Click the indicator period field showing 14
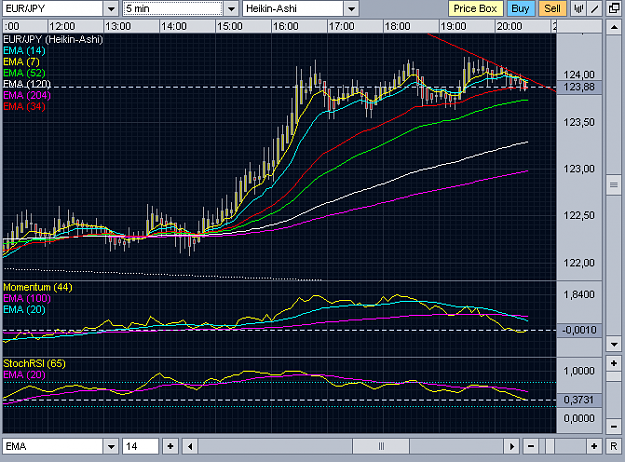 (x=140, y=446)
